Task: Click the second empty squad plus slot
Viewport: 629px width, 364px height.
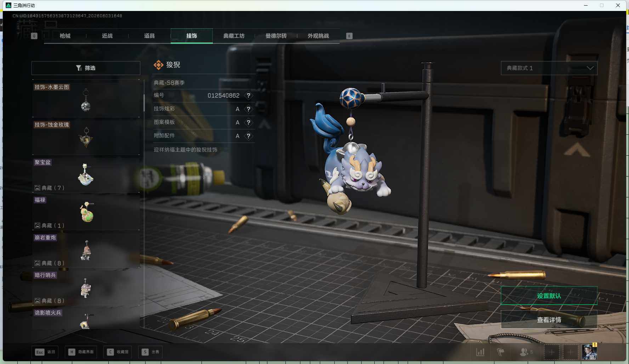Action: point(570,352)
